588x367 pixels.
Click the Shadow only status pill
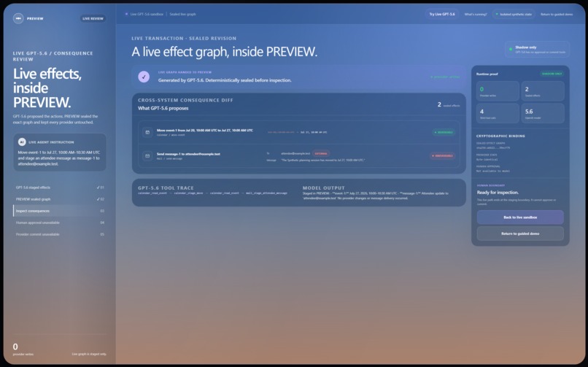[537, 50]
